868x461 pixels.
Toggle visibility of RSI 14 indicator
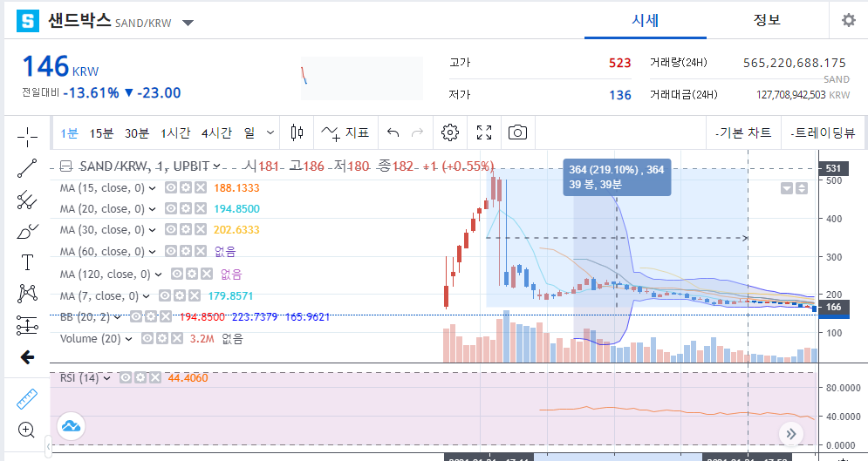(126, 377)
